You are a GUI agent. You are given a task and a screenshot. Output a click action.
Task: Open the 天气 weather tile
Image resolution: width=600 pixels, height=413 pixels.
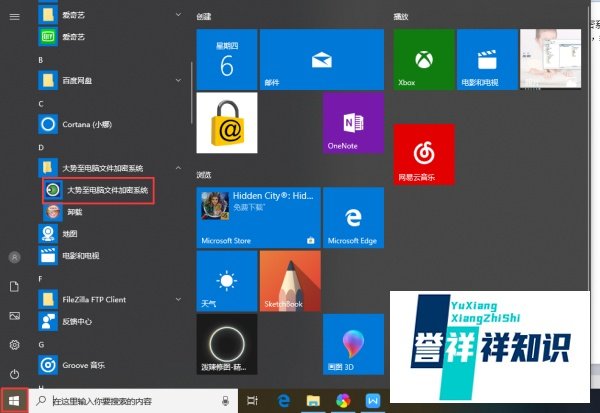tap(227, 281)
